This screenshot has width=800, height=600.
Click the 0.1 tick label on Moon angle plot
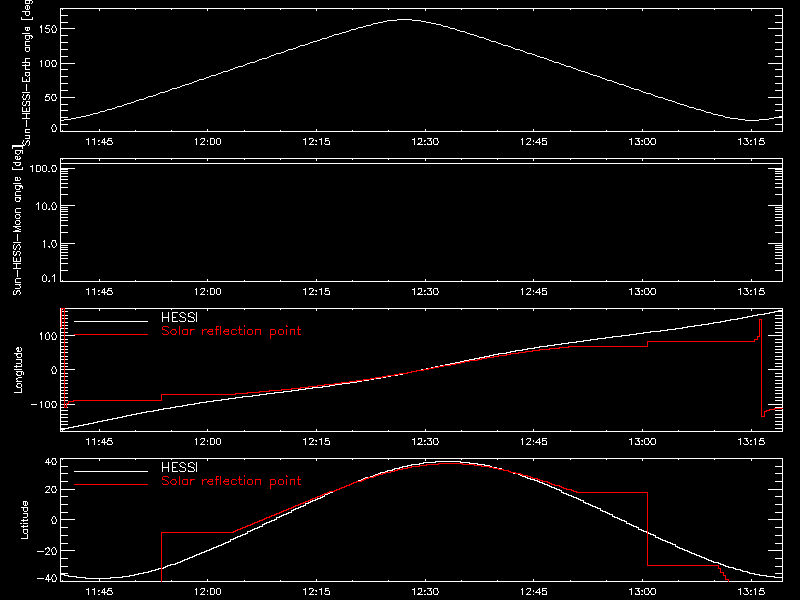pyautogui.click(x=49, y=278)
